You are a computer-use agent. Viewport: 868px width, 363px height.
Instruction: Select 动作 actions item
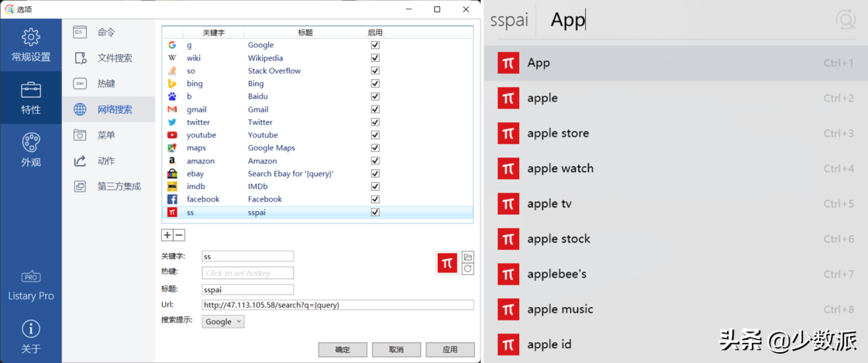[x=108, y=161]
